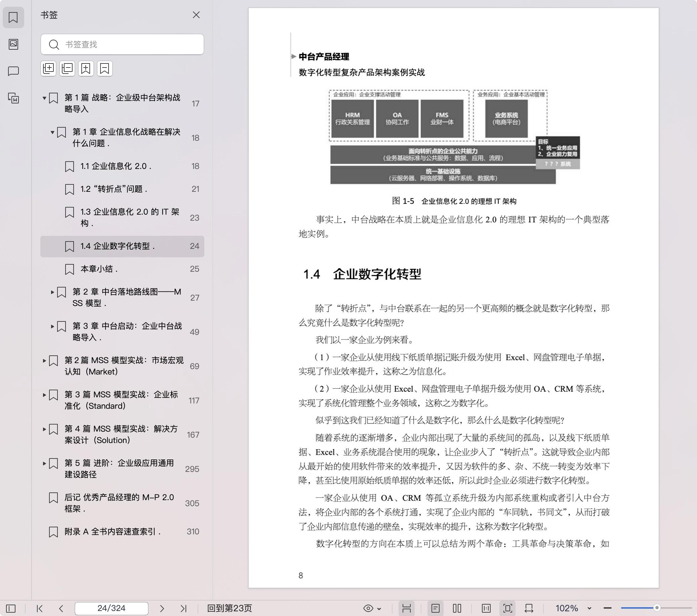Collapse 第 1 篇 战略 bookmark
The height and width of the screenshot is (616, 697).
(x=44, y=98)
